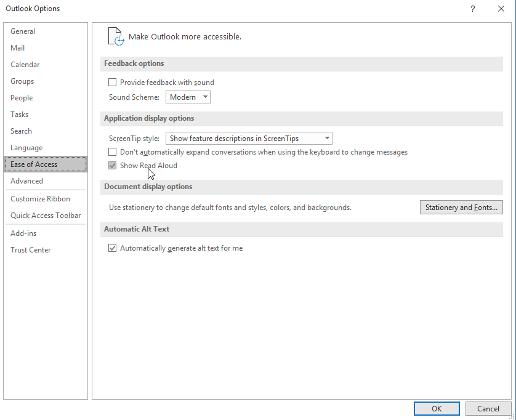Image resolution: width=516 pixels, height=420 pixels.
Task: Switch to the Advanced options category
Action: point(27,181)
